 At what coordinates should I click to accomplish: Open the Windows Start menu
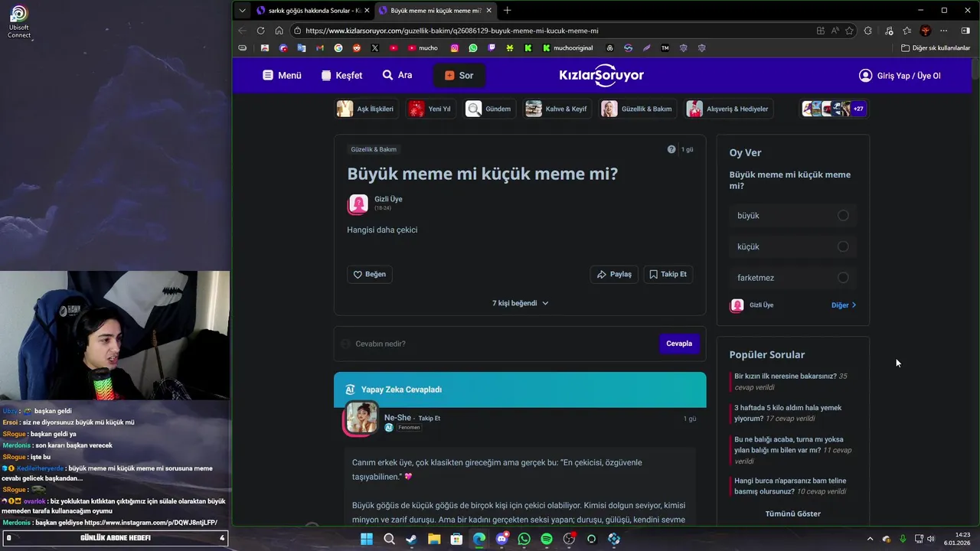point(367,539)
